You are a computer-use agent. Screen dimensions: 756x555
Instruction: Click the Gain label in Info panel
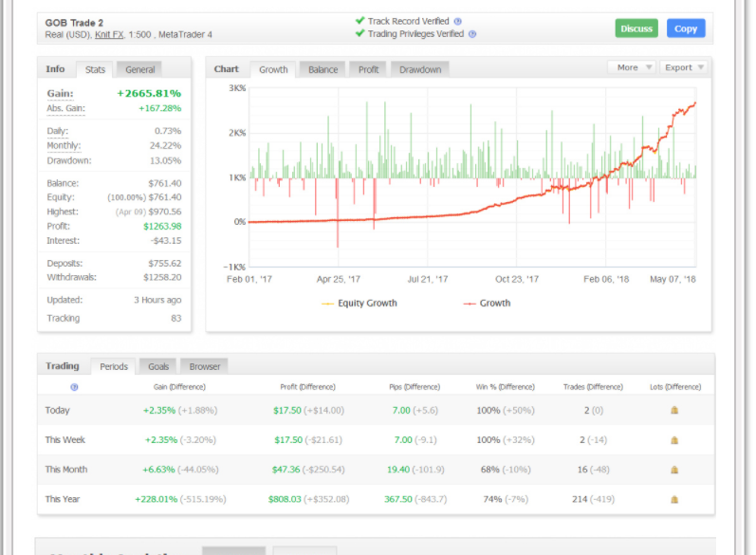(x=61, y=94)
